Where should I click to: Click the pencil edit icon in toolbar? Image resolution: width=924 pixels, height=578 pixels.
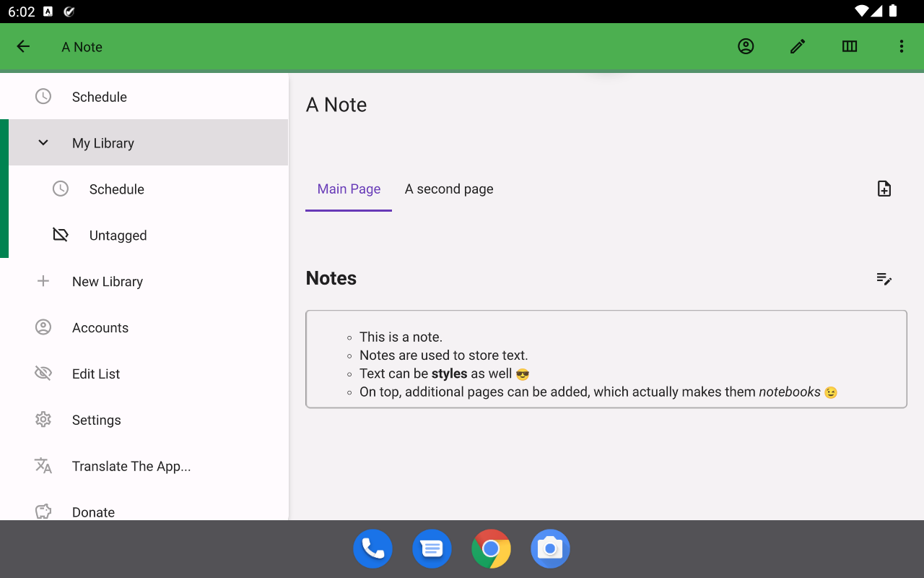[x=798, y=47]
